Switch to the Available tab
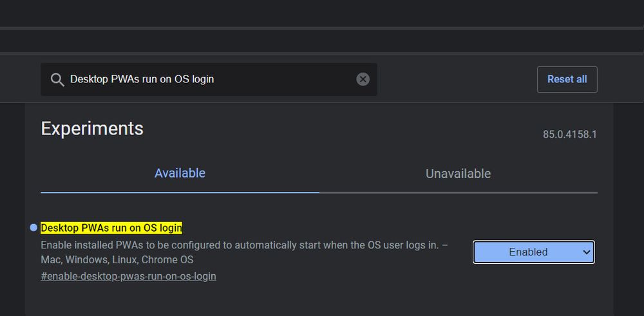This screenshot has height=316, width=644. pyautogui.click(x=180, y=173)
